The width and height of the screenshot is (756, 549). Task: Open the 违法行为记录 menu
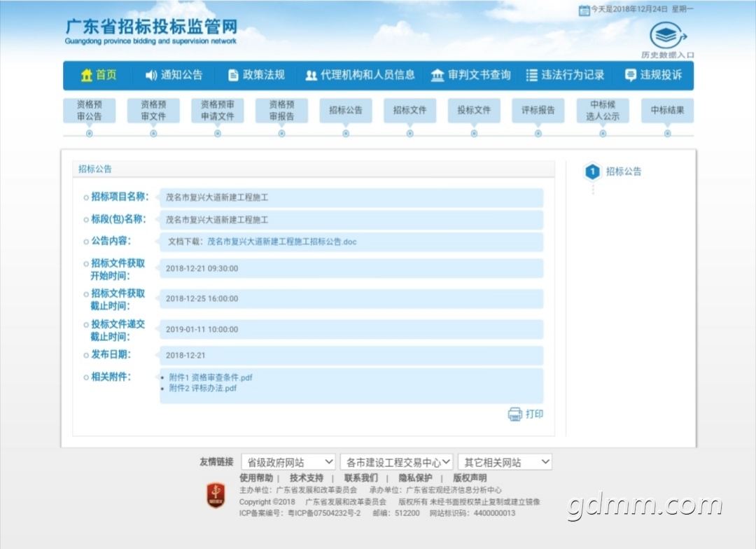565,75
